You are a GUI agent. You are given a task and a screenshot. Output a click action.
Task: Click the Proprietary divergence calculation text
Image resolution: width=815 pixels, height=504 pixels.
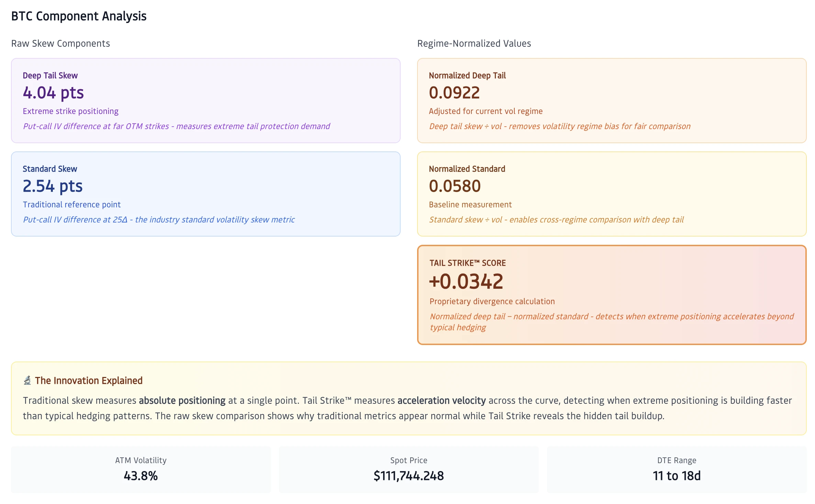pos(492,301)
